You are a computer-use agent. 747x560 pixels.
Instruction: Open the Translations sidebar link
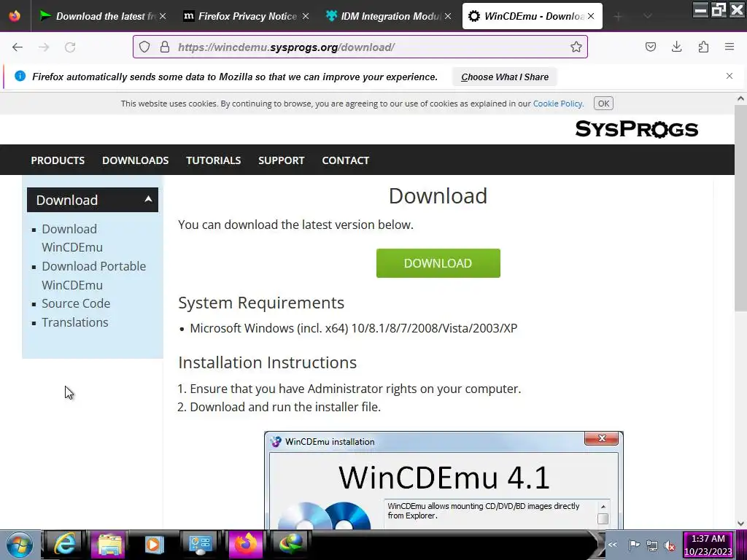(75, 322)
